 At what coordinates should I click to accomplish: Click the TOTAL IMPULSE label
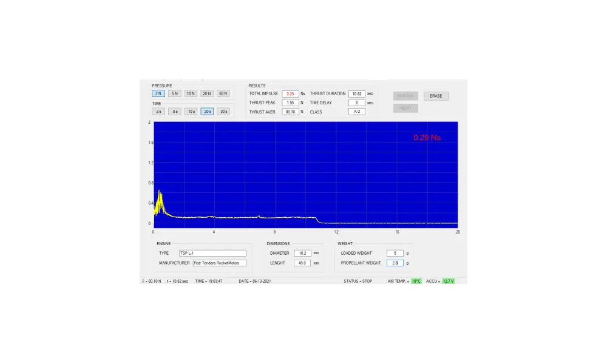click(263, 93)
